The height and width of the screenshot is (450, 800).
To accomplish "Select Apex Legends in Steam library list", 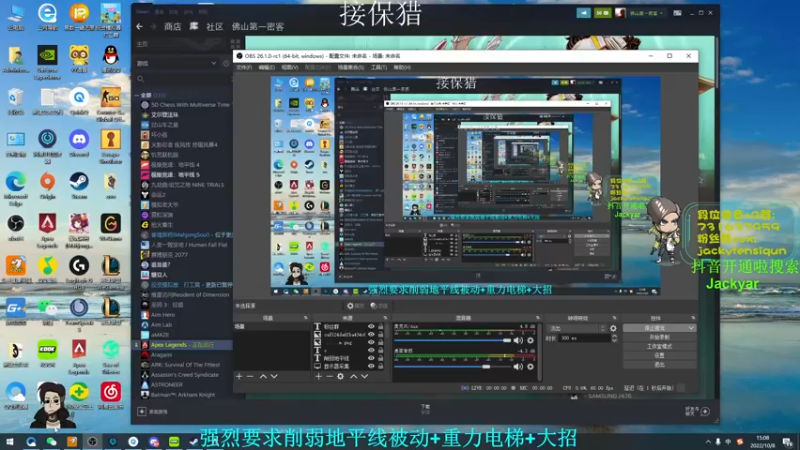I will point(182,345).
